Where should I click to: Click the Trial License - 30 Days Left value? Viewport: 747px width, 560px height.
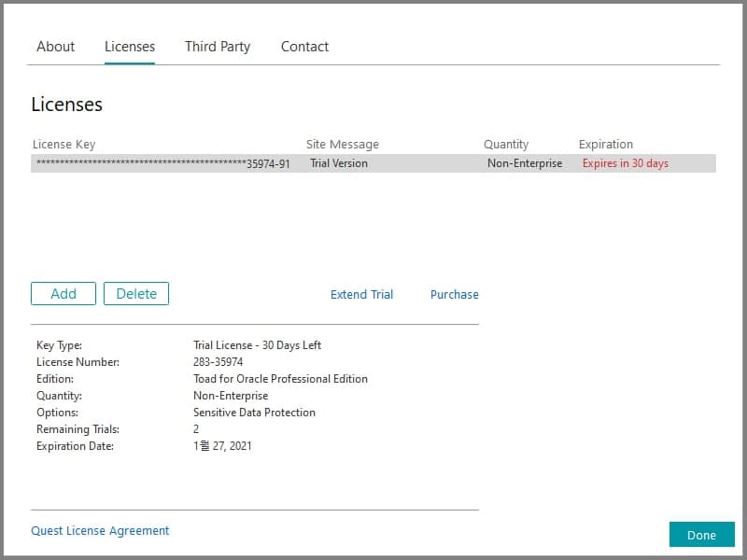[258, 345]
